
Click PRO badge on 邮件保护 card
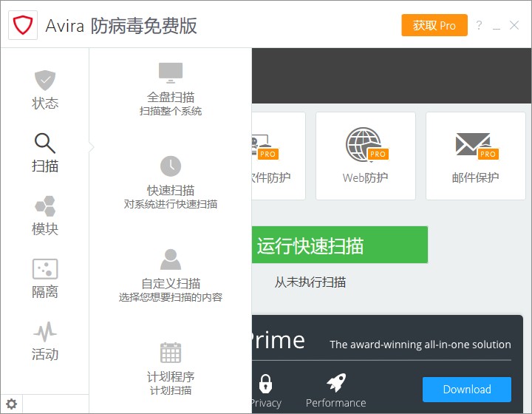tap(488, 154)
